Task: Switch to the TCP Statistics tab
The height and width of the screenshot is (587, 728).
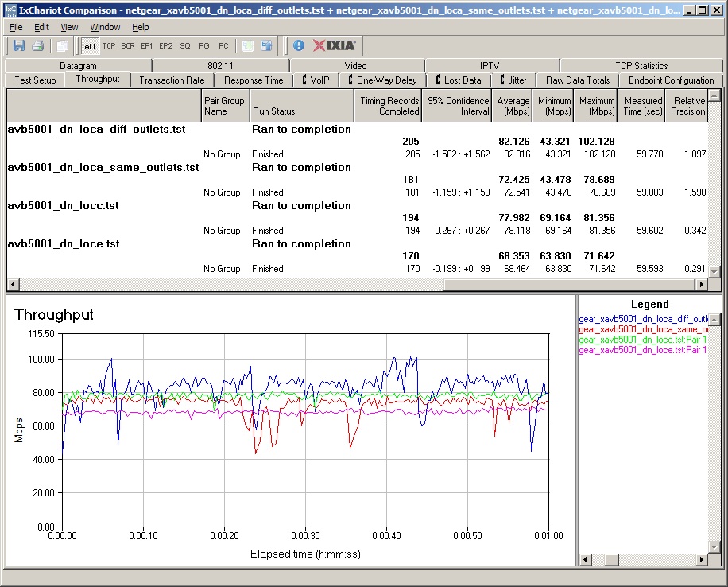Action: point(641,65)
